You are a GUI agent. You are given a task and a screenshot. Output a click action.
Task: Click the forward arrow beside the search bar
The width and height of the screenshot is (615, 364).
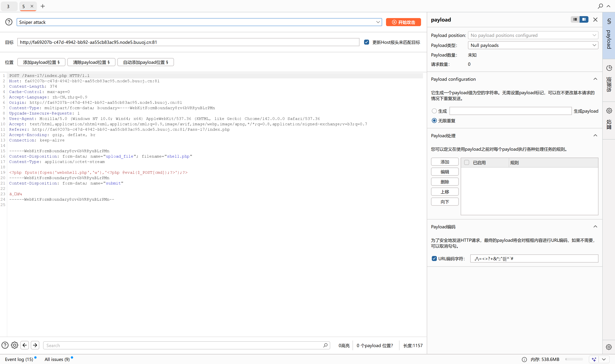[35, 345]
